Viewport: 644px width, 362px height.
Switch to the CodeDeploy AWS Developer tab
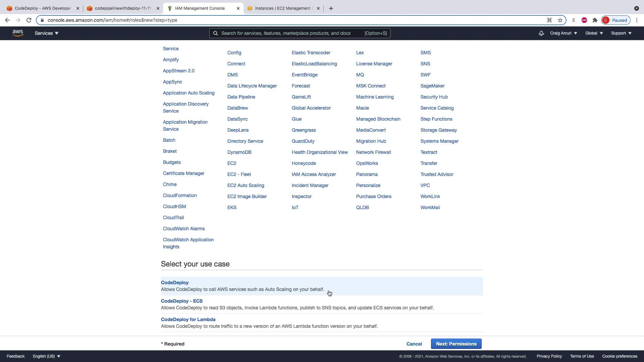(43, 8)
